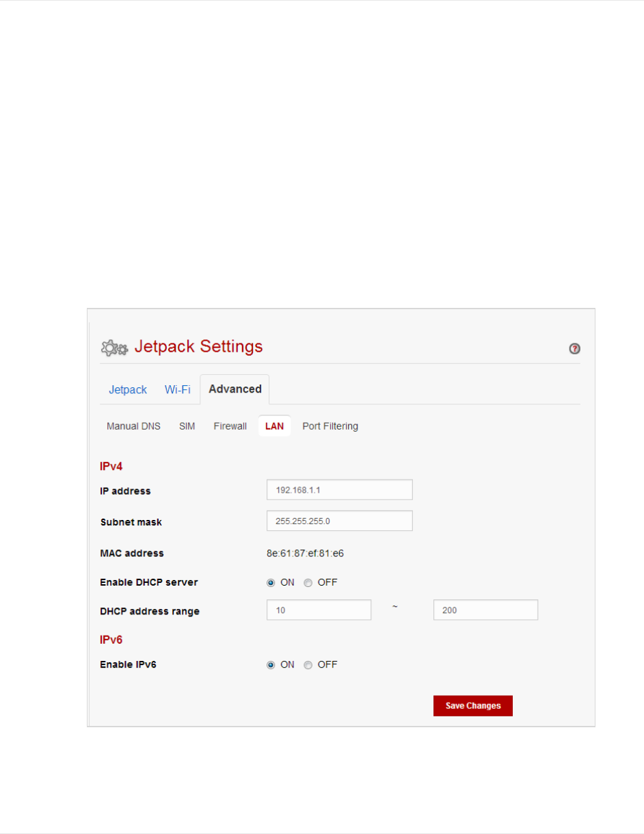Go to the Firewall sub-tab

coord(230,426)
